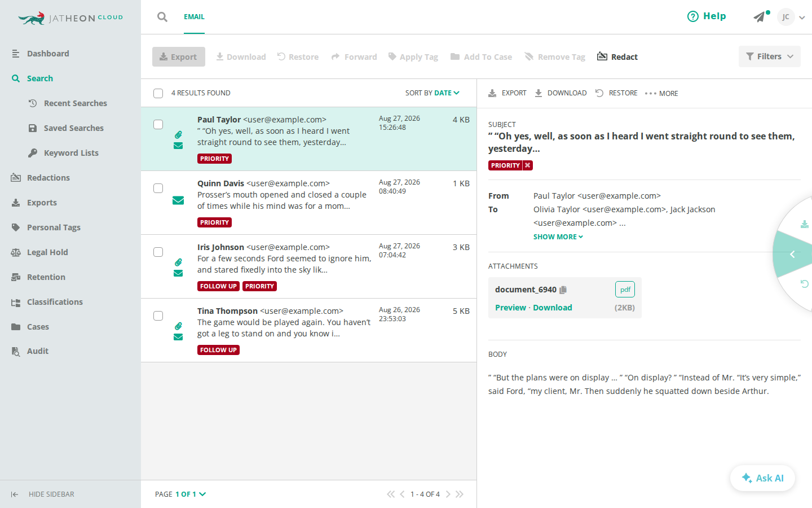Copy document_6940 name icon
812x508 pixels.
(563, 290)
